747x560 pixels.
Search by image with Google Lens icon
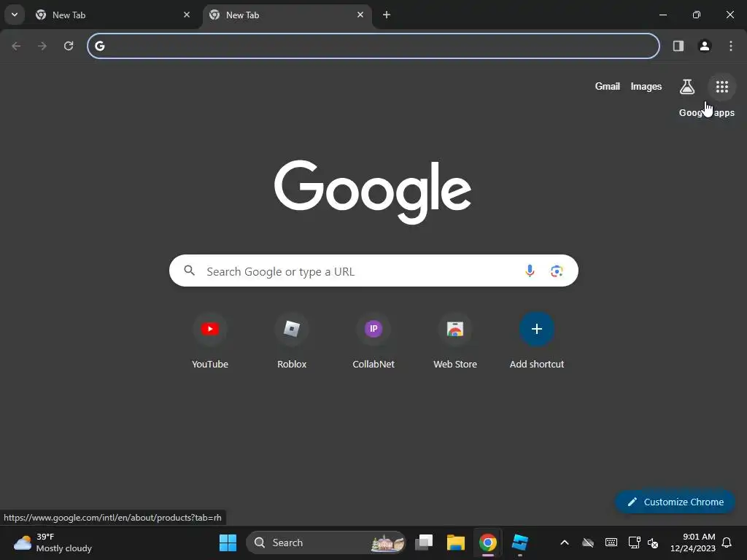click(557, 271)
